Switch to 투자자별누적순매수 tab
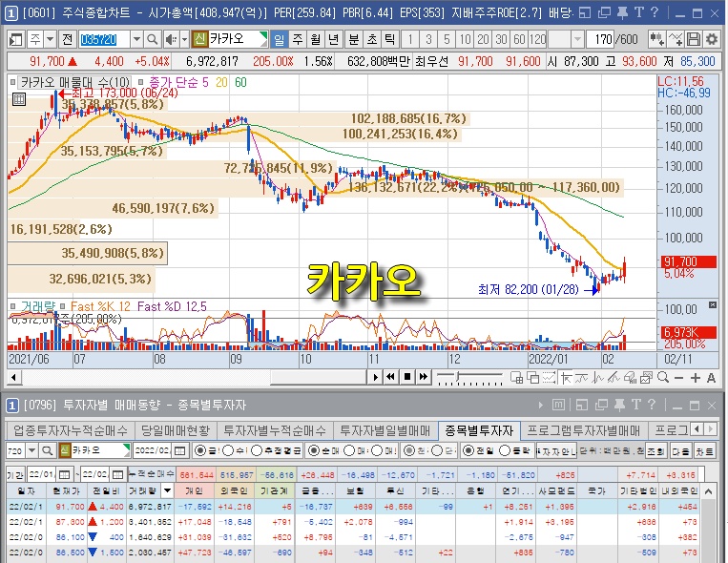Image resolution: width=728 pixels, height=563 pixels. coord(275,430)
